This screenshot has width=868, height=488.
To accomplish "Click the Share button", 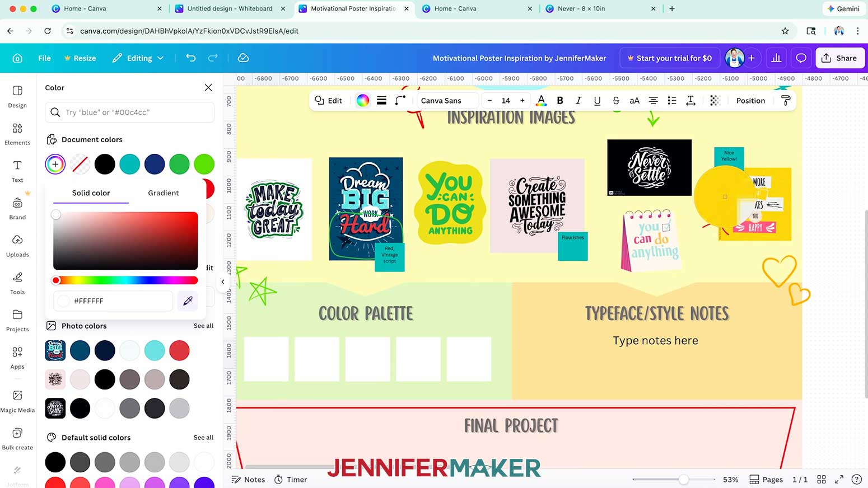I will coord(839,58).
